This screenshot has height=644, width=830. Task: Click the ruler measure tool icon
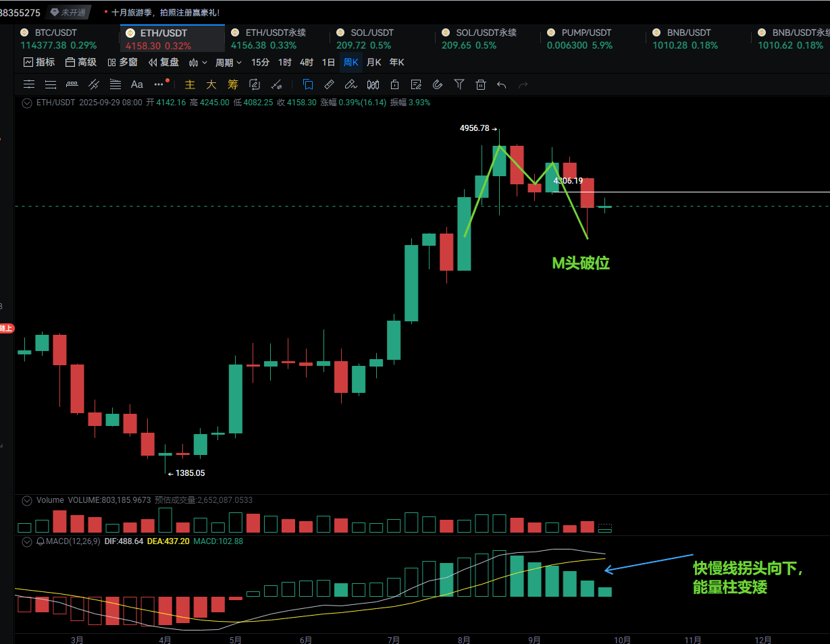[x=329, y=84]
